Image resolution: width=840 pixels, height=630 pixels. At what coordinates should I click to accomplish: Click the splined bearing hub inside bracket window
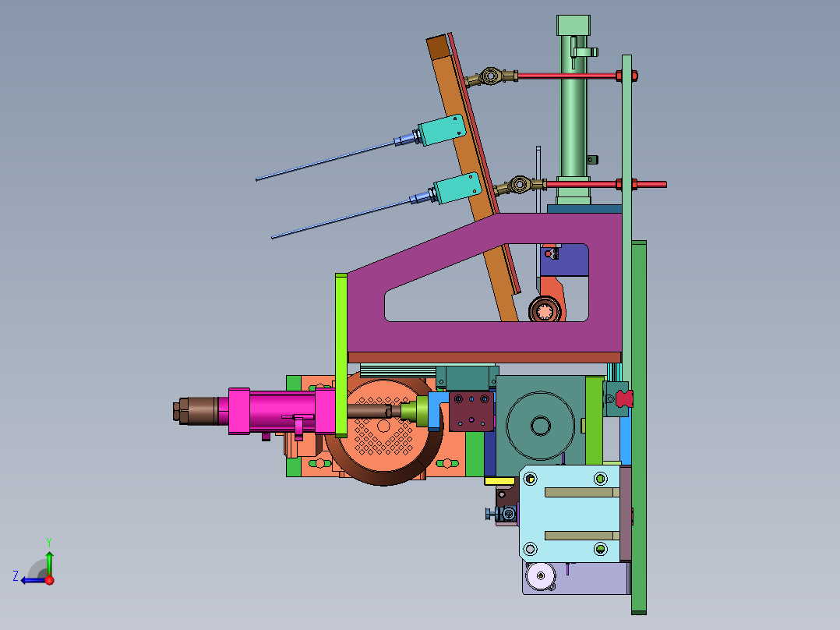pyautogui.click(x=545, y=310)
